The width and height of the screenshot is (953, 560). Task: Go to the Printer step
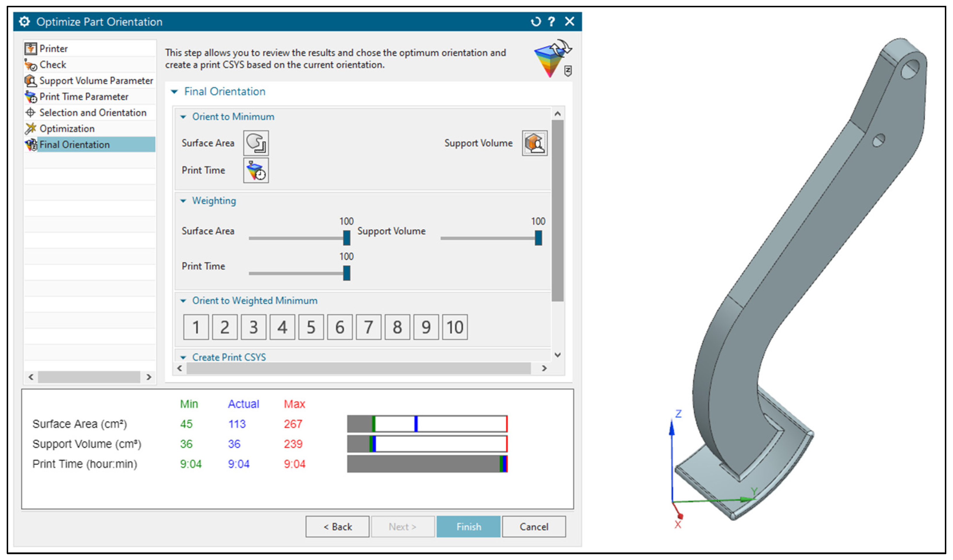click(x=53, y=48)
